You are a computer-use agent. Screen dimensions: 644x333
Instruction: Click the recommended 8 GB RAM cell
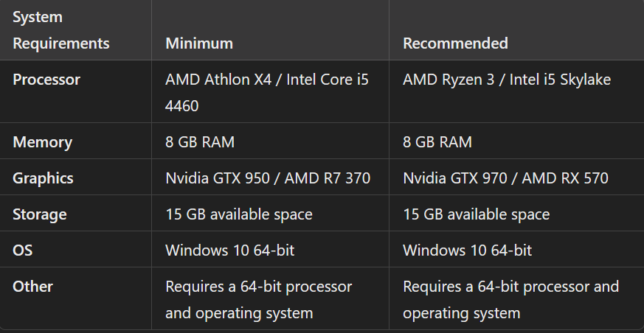coord(437,142)
